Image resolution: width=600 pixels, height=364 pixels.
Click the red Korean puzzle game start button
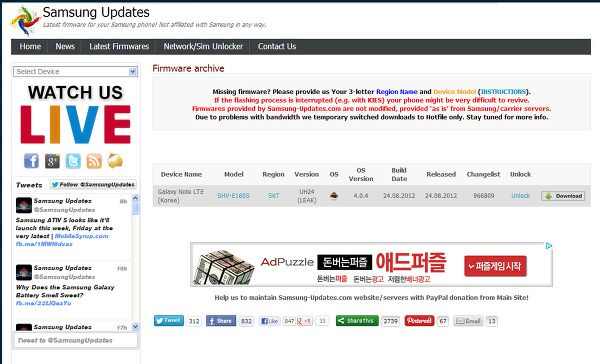[x=495, y=266]
